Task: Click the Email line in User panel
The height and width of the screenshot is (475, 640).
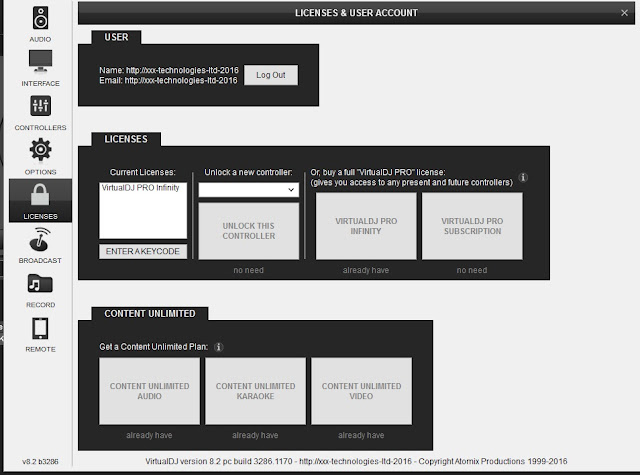Action: [168, 80]
